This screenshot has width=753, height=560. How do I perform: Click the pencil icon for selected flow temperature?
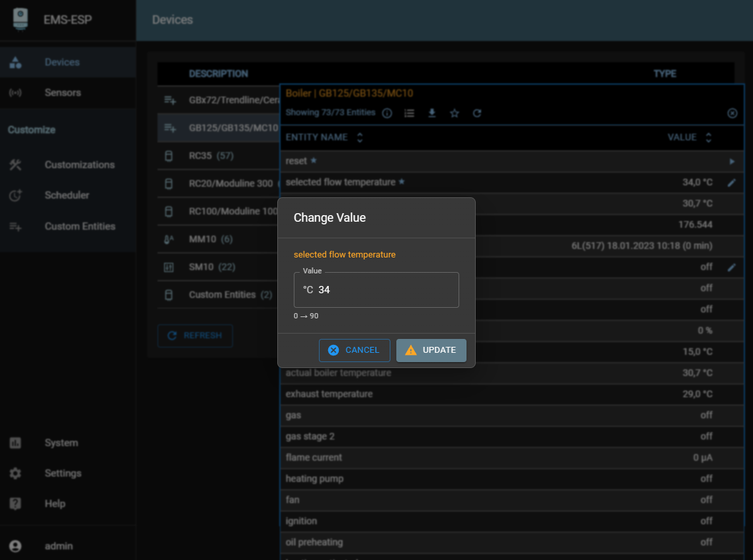point(731,183)
